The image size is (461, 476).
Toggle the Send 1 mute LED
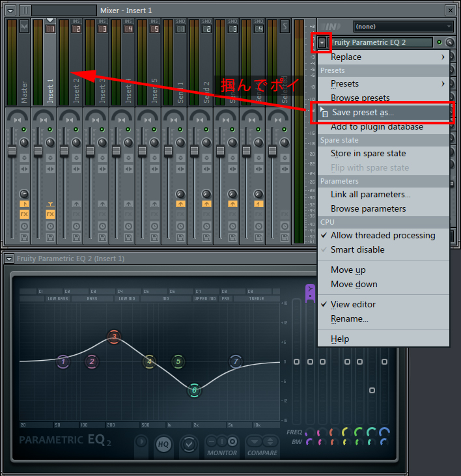point(180,130)
